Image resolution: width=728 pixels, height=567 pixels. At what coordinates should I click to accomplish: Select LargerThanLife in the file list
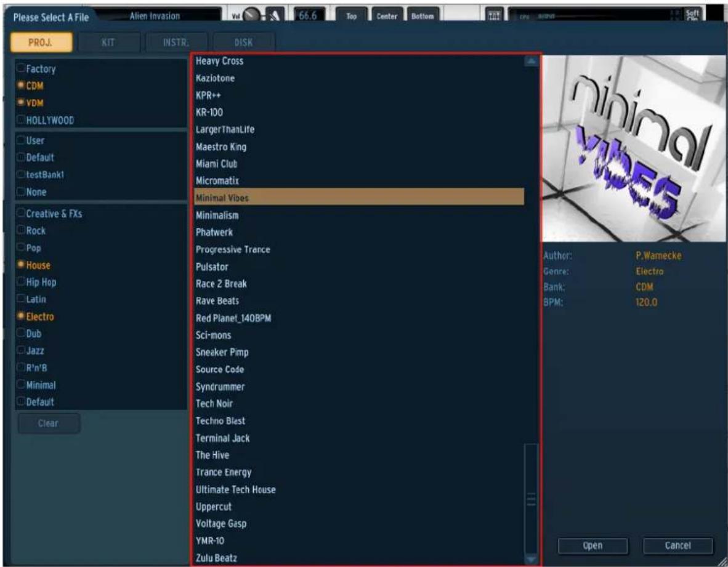359,129
